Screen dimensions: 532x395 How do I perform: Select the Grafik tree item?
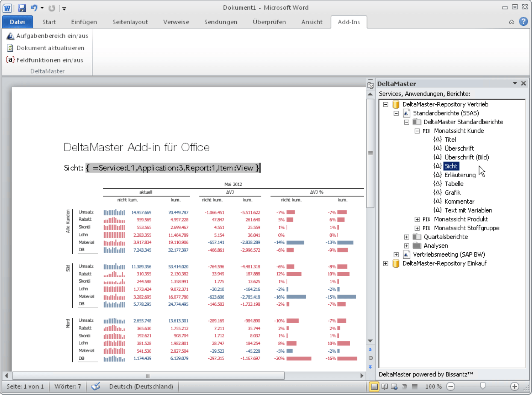[452, 193]
